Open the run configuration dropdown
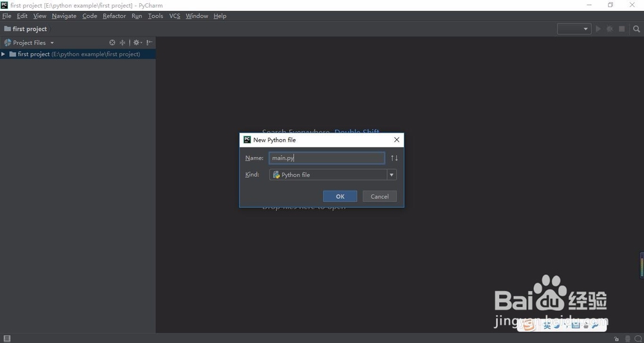 pos(574,29)
